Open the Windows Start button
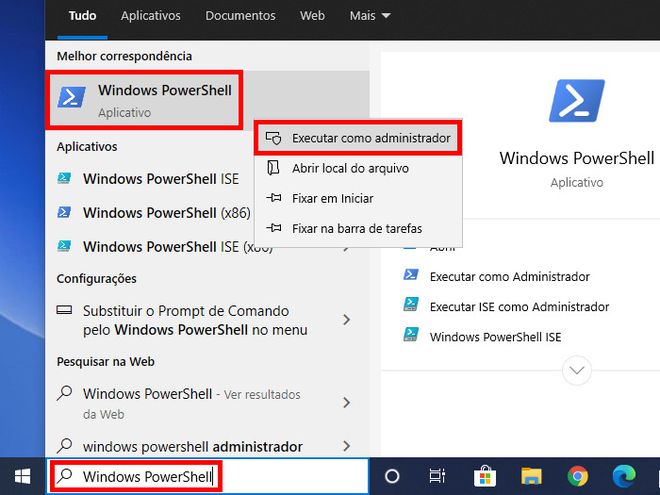Screen dimensions: 660x495 22,476
